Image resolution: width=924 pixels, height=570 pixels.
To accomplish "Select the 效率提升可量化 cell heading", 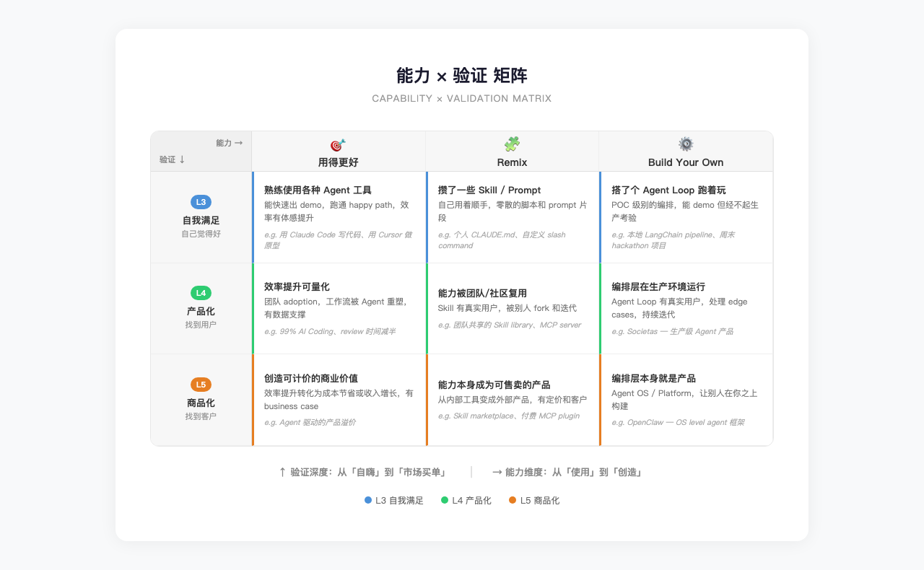I will point(297,286).
